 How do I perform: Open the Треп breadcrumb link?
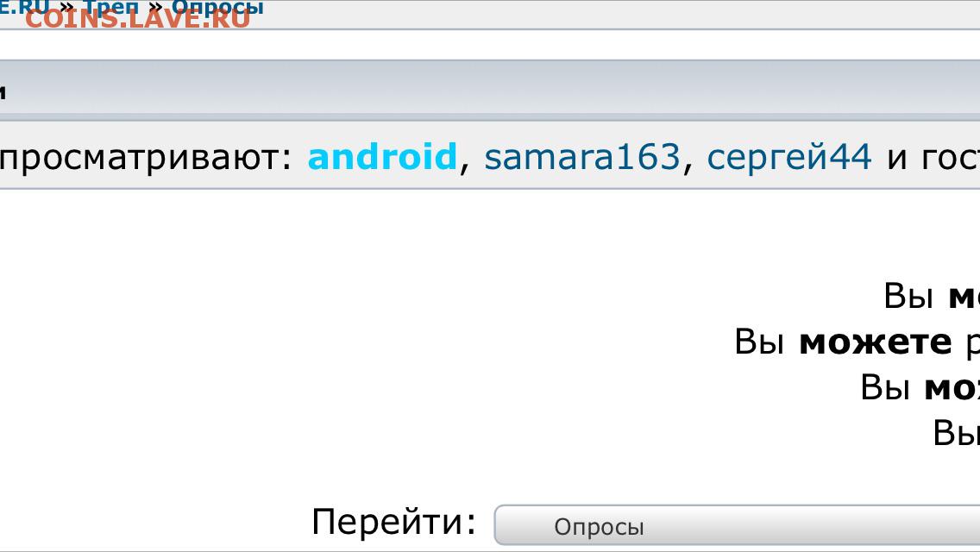(110, 8)
